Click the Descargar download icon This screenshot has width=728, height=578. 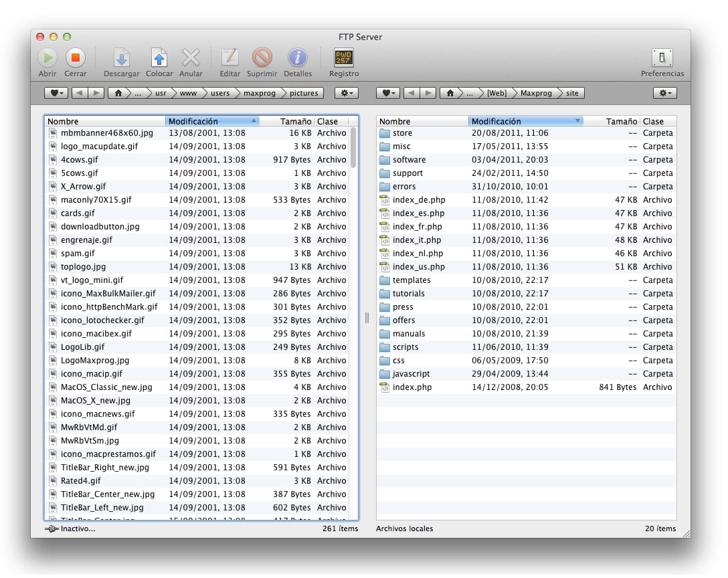point(121,58)
